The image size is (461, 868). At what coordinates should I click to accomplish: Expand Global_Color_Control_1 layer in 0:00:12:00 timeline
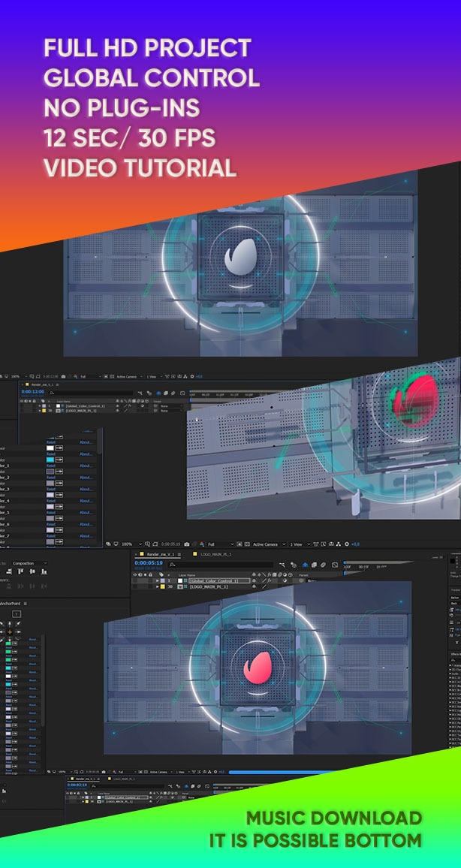click(40, 405)
